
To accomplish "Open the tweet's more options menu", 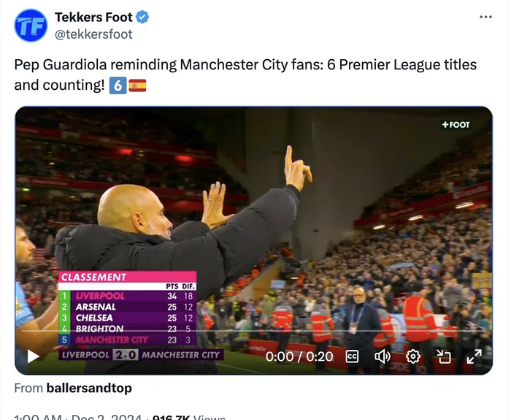I will pyautogui.click(x=485, y=17).
